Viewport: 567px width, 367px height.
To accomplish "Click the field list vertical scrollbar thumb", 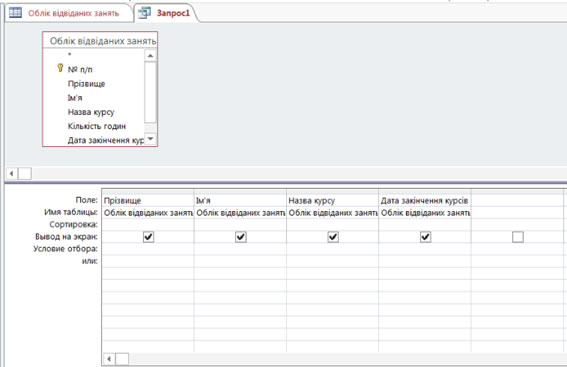I will 150,92.
